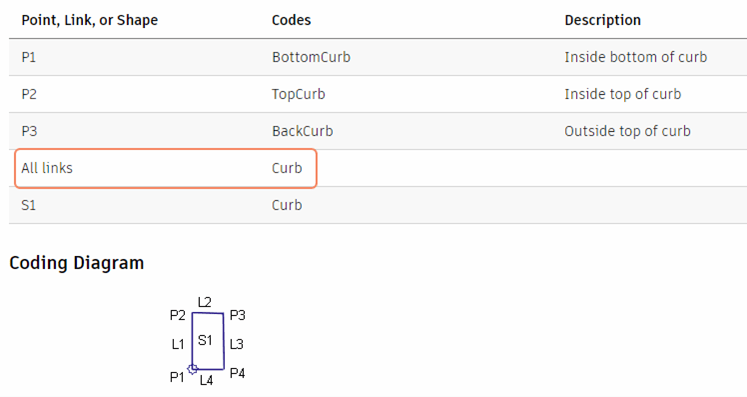Viewport: 747px width, 397px height.
Task: Click the L1 link label in diagram
Action: [178, 344]
